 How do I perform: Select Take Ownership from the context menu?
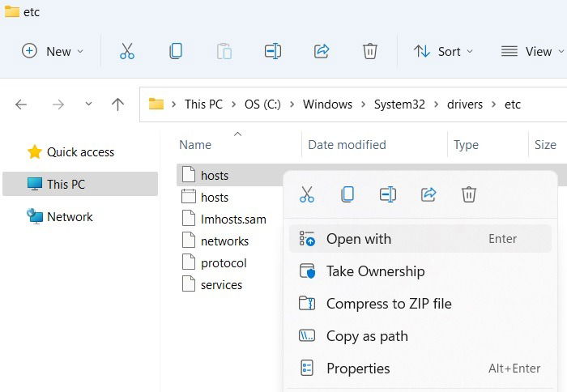pyautogui.click(x=420, y=271)
